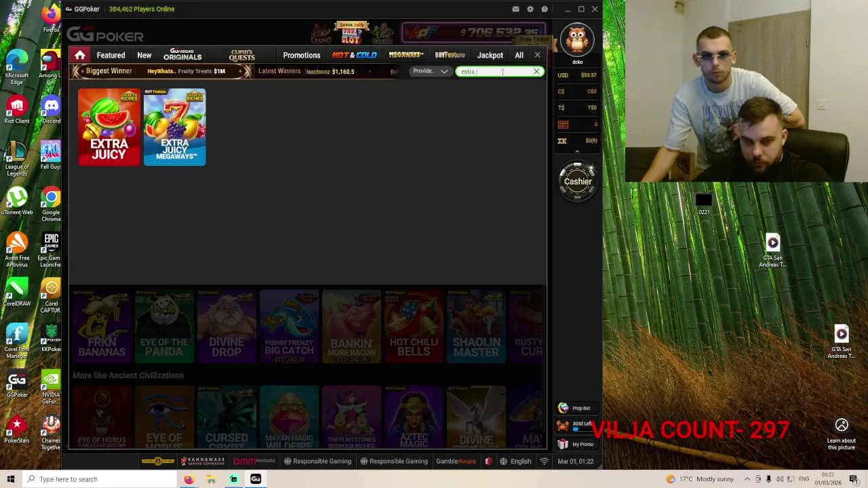Open the bmm testlabs logo
The image size is (868, 488).
(x=254, y=461)
